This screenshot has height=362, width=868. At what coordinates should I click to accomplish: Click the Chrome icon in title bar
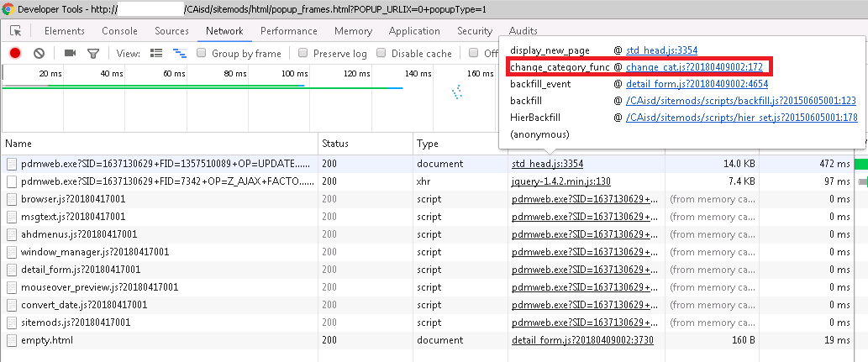pos(8,8)
